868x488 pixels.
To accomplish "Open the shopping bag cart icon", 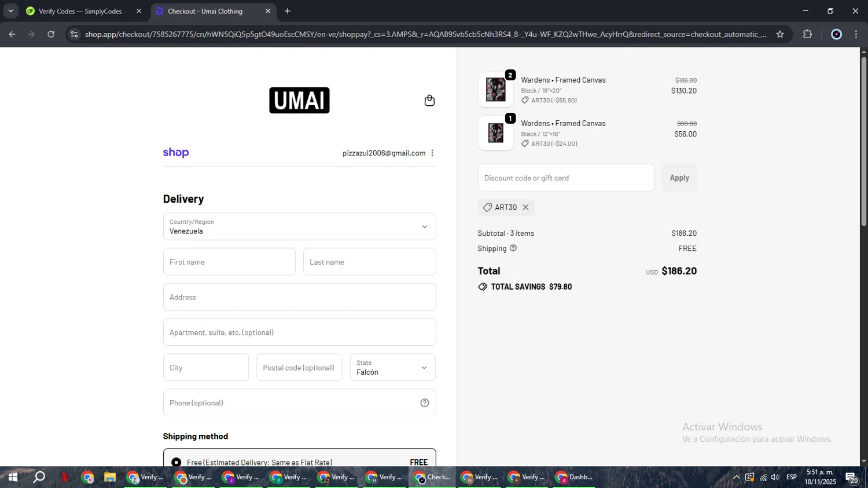I will click(x=429, y=101).
